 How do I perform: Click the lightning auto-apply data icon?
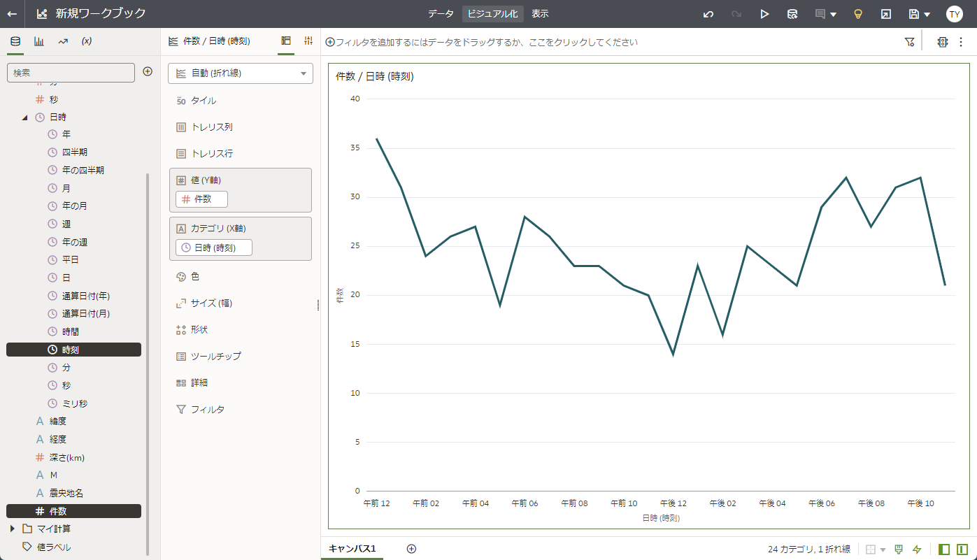coord(917,550)
